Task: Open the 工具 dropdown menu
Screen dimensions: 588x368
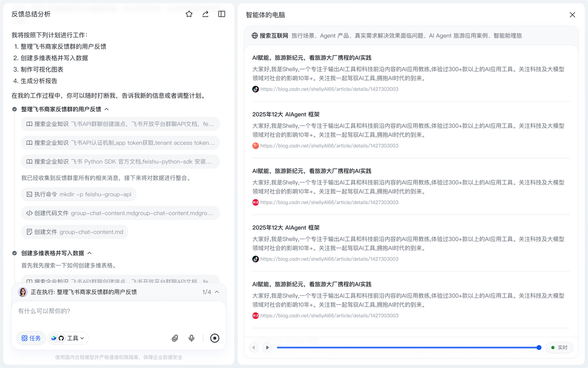Action: [x=68, y=338]
